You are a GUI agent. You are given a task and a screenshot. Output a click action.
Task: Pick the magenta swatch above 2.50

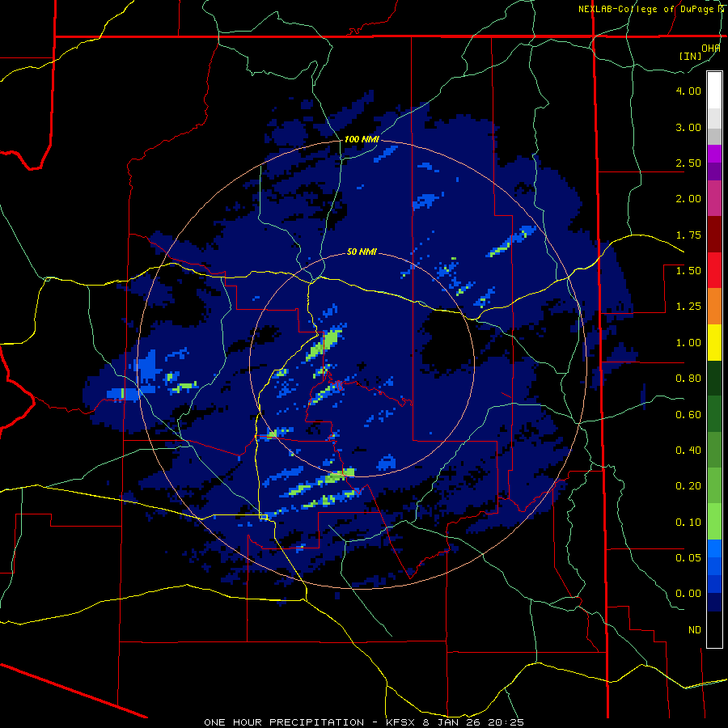point(714,154)
